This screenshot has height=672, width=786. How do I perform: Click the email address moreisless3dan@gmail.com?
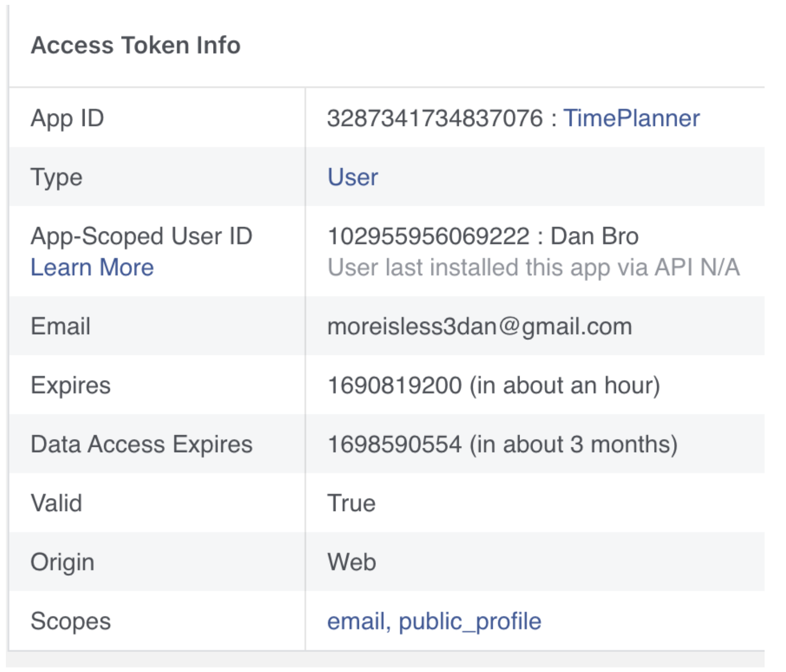coord(480,326)
